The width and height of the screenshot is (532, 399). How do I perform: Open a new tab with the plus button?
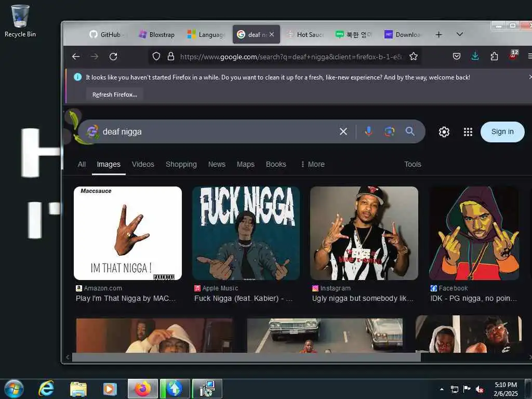438,35
